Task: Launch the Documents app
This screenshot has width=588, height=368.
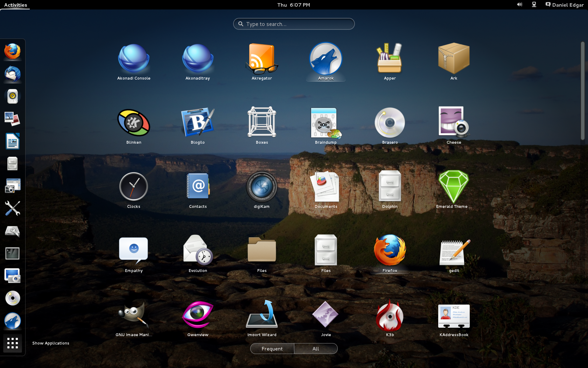Action: click(326, 190)
